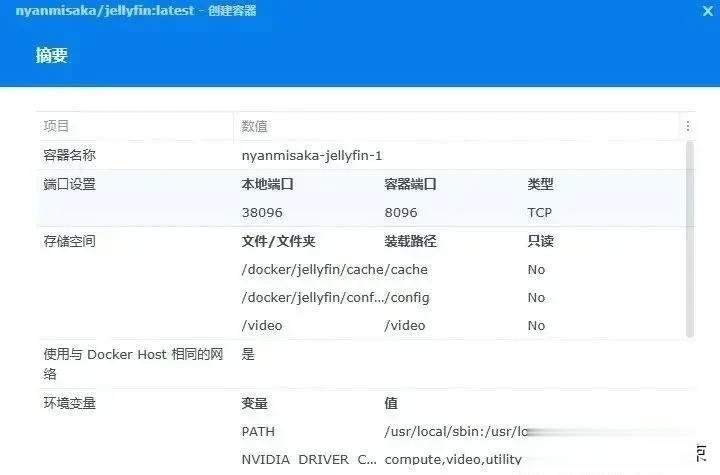Select the 是 network value
Image resolution: width=720 pixels, height=475 pixels.
[x=248, y=354]
